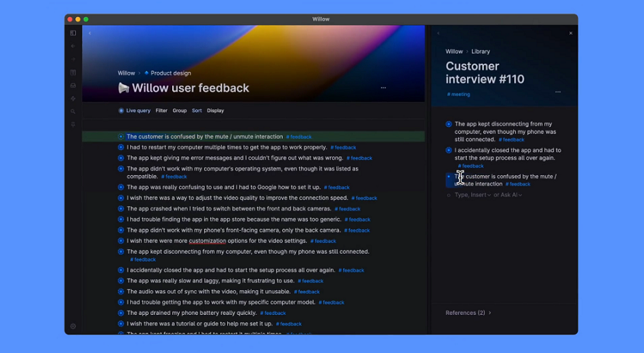Click the pin icon in sidebar
The width and height of the screenshot is (644, 353).
(x=73, y=124)
